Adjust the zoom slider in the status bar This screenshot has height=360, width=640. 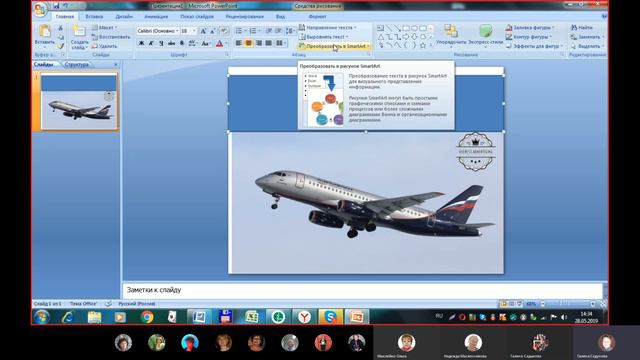[568, 304]
